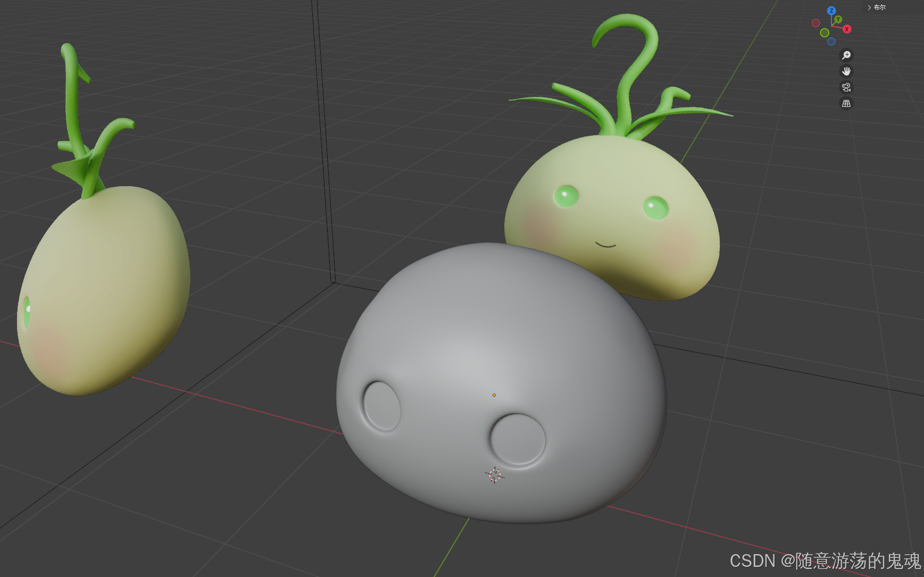This screenshot has height=577, width=924.
Task: Click the zoom magnifier viewport button
Action: coord(846,55)
